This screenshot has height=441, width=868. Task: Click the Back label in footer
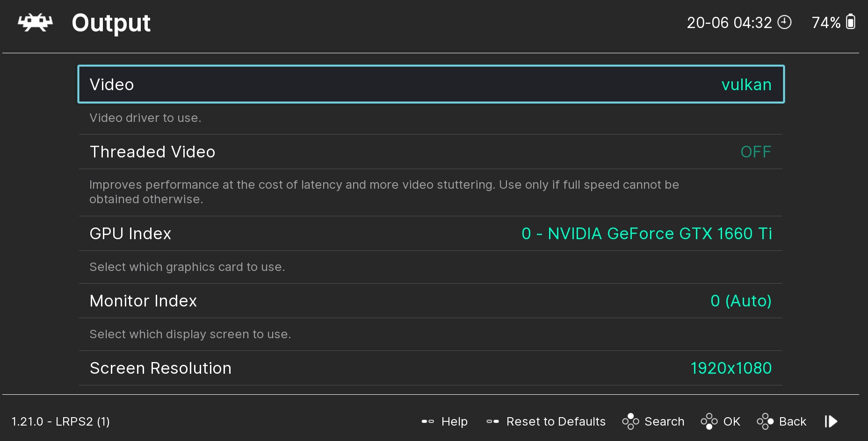pos(793,421)
